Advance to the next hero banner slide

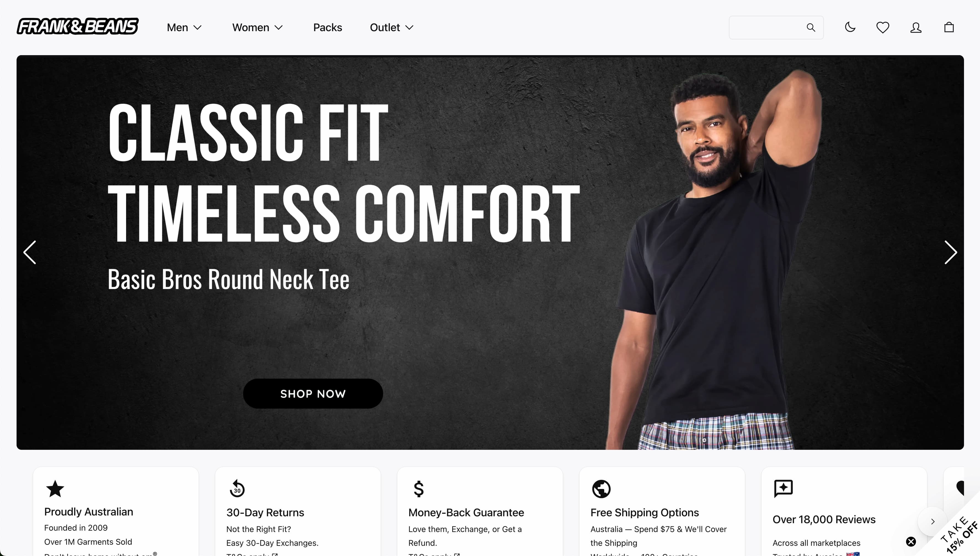[950, 252]
